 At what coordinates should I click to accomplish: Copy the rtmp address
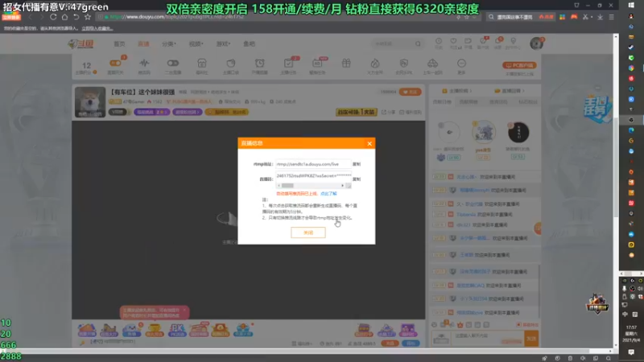(357, 164)
